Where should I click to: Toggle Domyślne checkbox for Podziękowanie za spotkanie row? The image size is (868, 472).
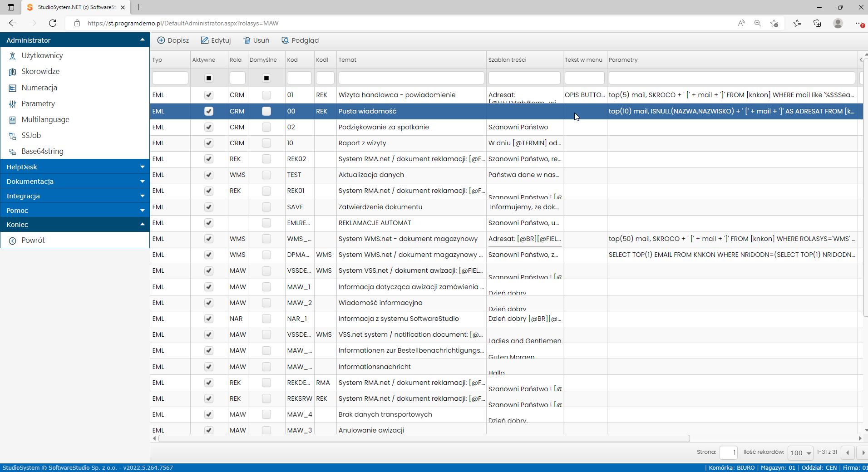coord(266,127)
